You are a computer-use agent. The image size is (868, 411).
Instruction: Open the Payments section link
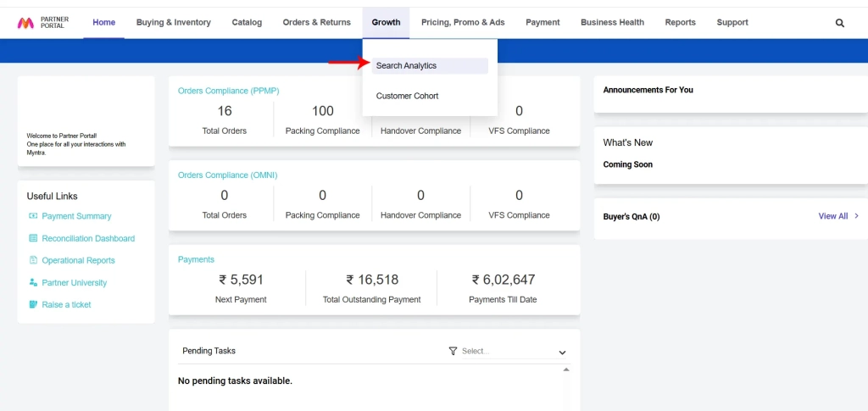click(196, 259)
